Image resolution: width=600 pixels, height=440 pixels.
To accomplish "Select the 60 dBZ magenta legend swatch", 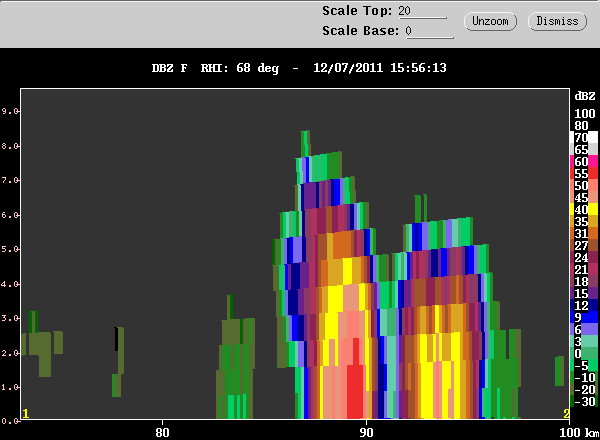I will pos(584,161).
